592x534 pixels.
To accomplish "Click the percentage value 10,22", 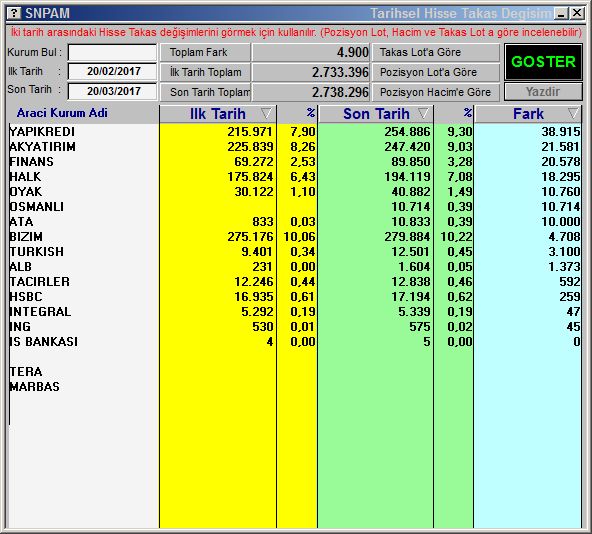I will 456,237.
